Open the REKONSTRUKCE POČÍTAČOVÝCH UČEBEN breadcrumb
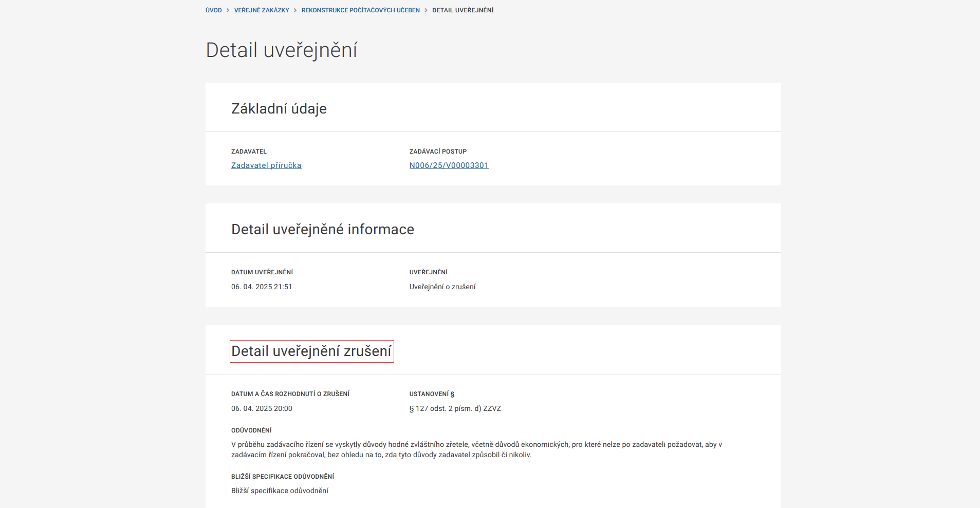The image size is (980, 508). coord(360,10)
